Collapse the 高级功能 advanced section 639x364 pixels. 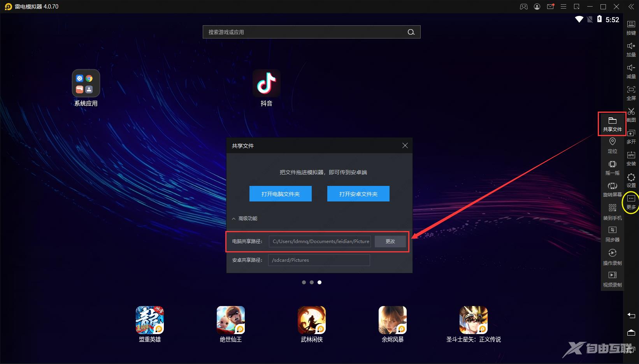click(x=245, y=219)
